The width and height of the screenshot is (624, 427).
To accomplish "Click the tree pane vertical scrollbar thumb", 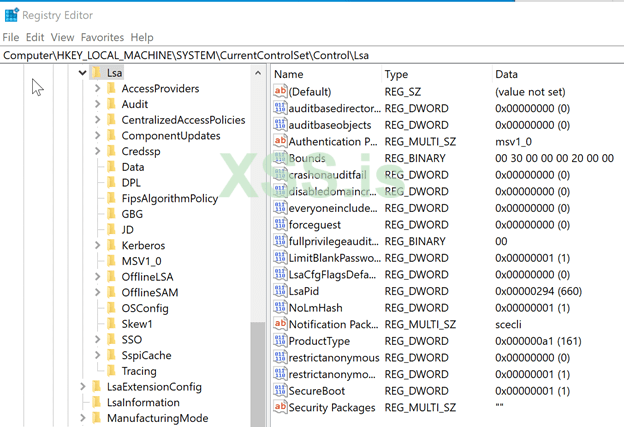I will pos(258,374).
